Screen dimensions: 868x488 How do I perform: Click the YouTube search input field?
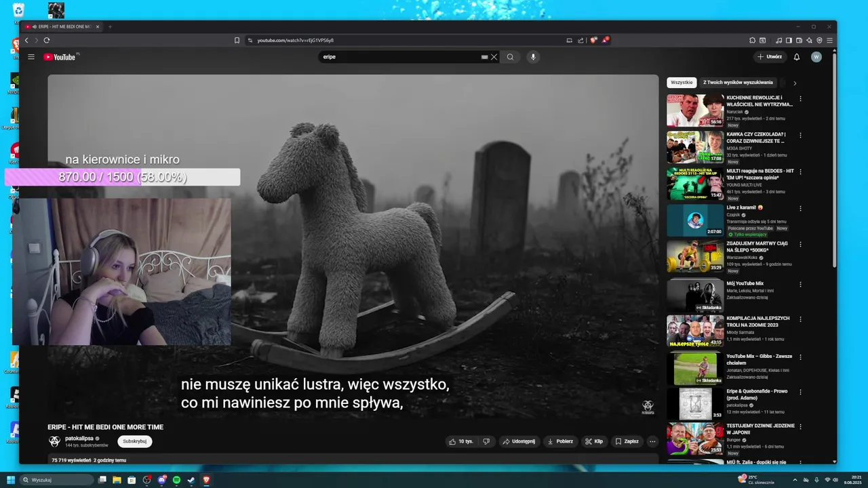pyautogui.click(x=400, y=57)
